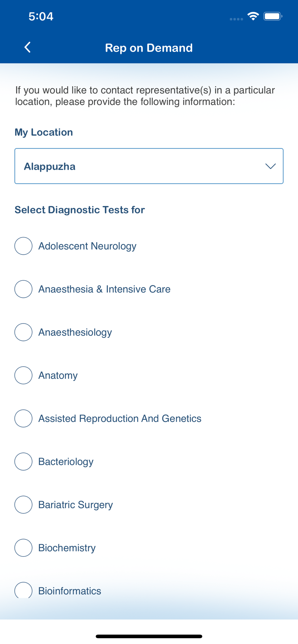Choose the Anaesthesiology radio button
Viewport: 298px width, 644px height.
24,332
